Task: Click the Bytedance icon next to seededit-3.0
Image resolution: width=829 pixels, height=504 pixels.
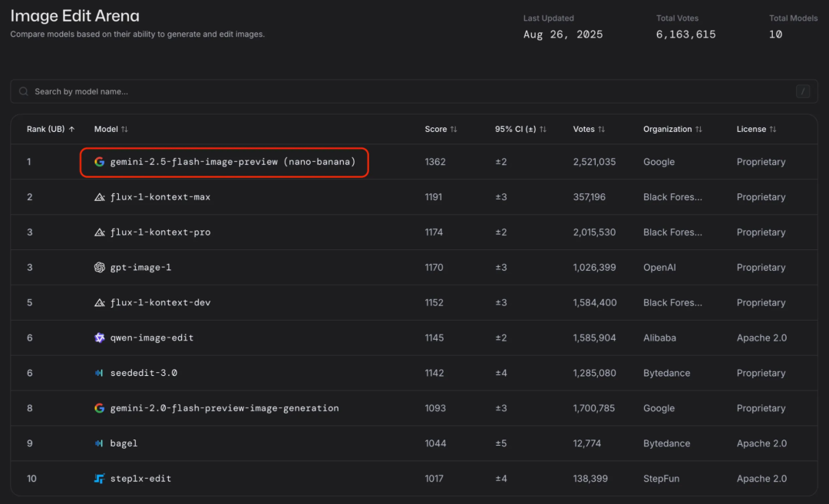Action: tap(99, 374)
